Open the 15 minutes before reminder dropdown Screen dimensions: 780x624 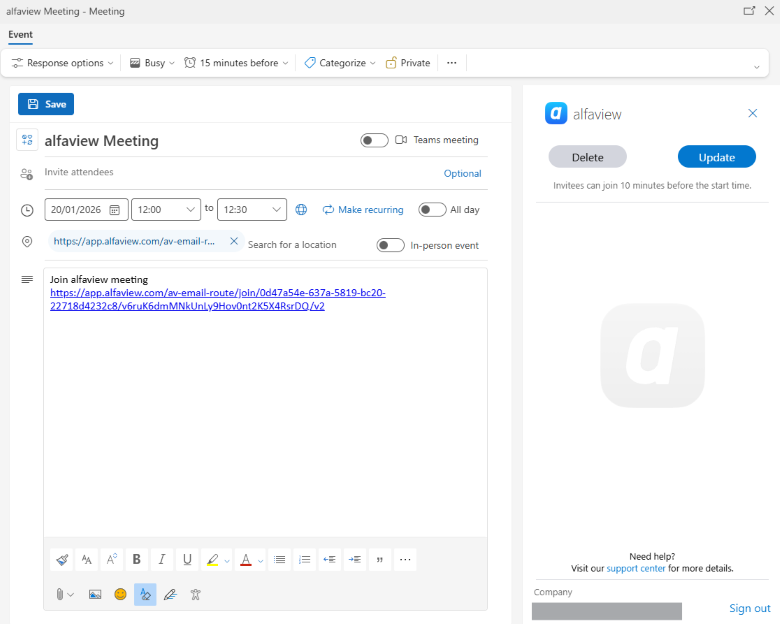click(x=237, y=63)
